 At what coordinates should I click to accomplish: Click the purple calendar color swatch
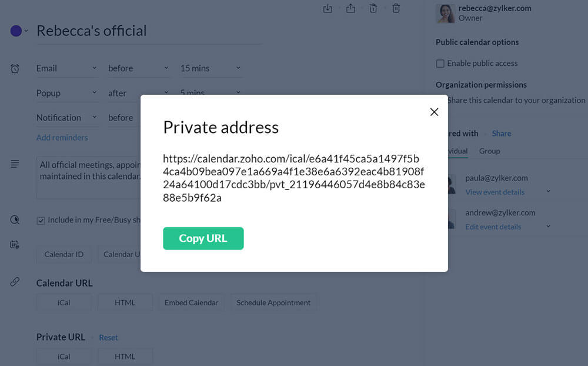(16, 31)
